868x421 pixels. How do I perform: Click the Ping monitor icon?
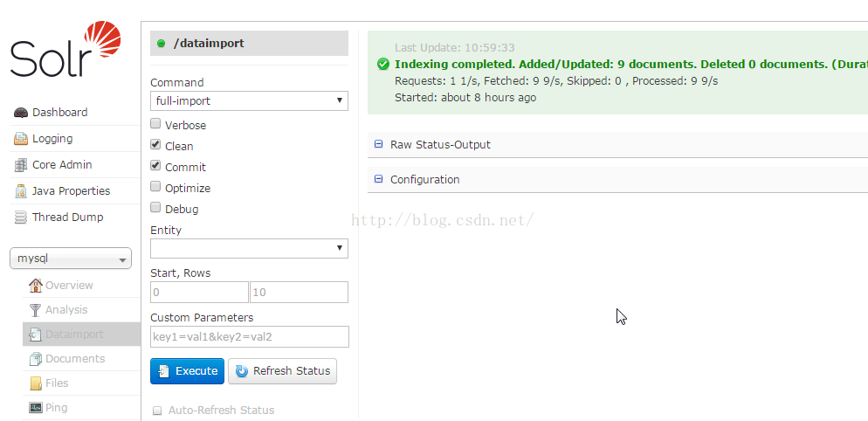tap(36, 408)
